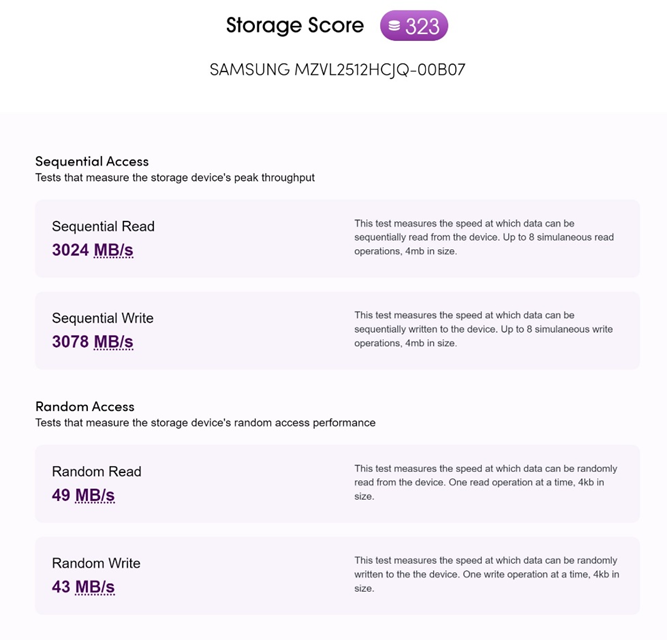Click the underlined MB/s unit under Sequential Read

click(x=113, y=250)
